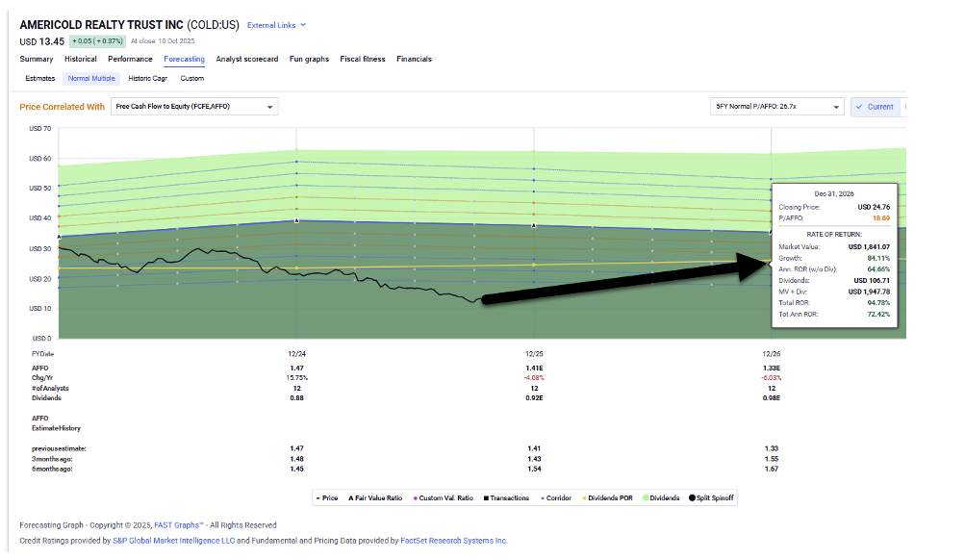Select the Normal Multiple option
Image resolution: width=965 pixels, height=560 pixels.
click(91, 78)
